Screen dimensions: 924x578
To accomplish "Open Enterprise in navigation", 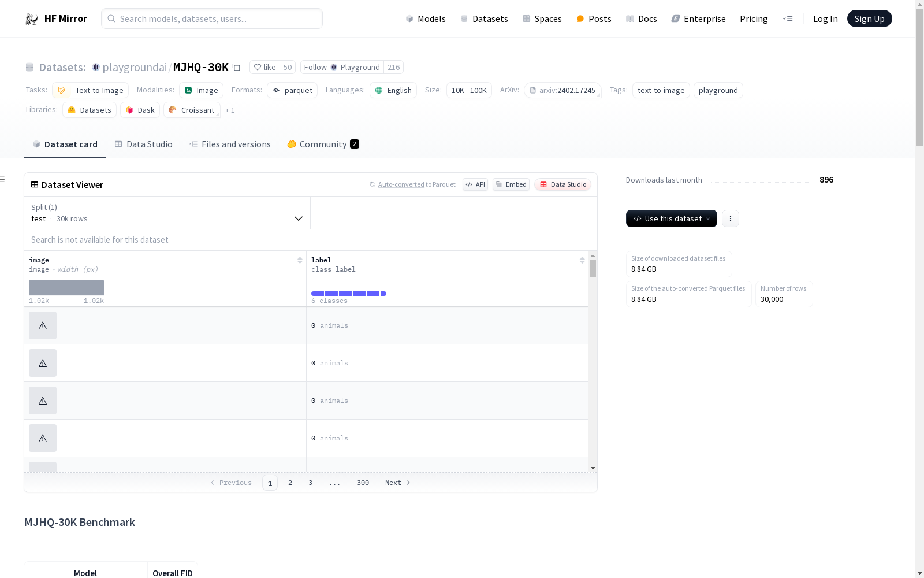I will coord(698,18).
